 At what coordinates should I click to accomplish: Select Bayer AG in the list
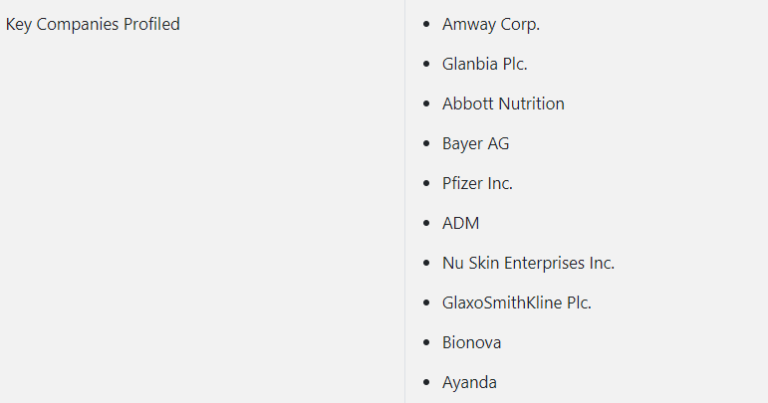tap(475, 143)
